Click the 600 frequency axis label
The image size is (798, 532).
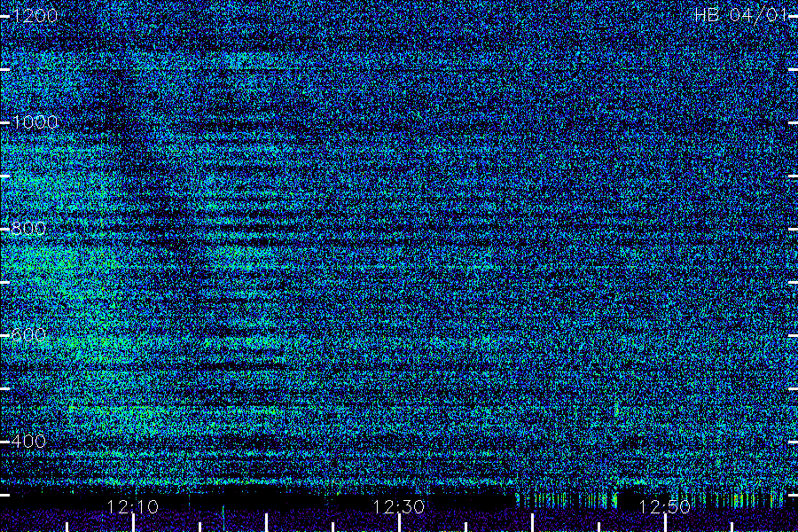point(28,335)
